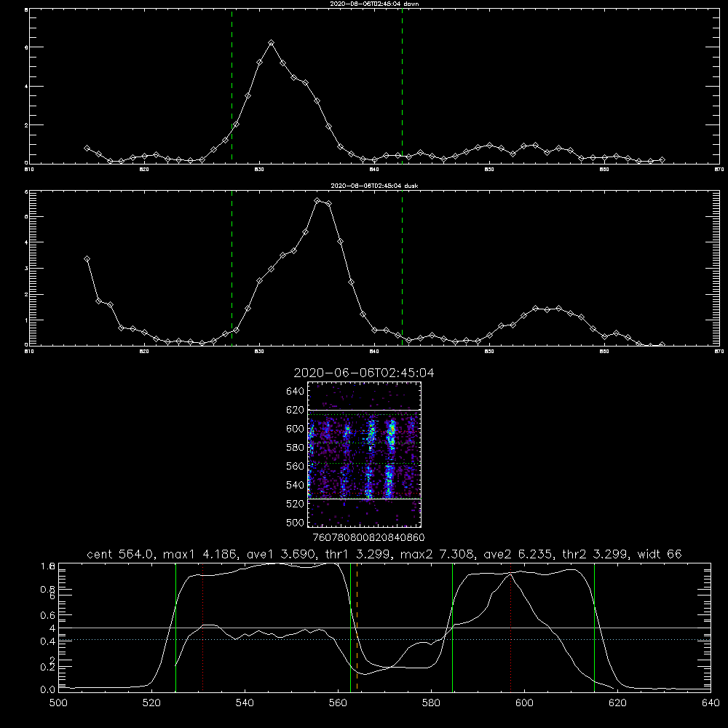Click the 'ave2 6.235' statistic text
The width and height of the screenshot is (728, 728).
pos(520,554)
